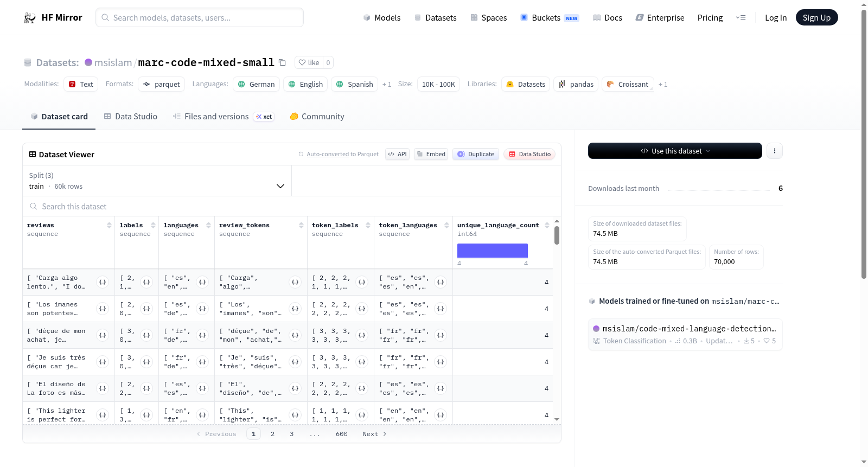Click the Log In link
The image size is (868, 467).
pos(776,18)
